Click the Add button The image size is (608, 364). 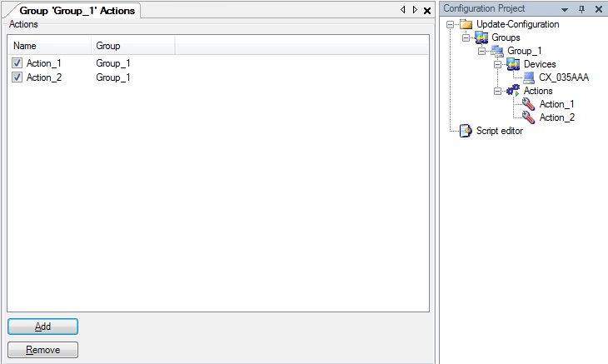pos(42,327)
